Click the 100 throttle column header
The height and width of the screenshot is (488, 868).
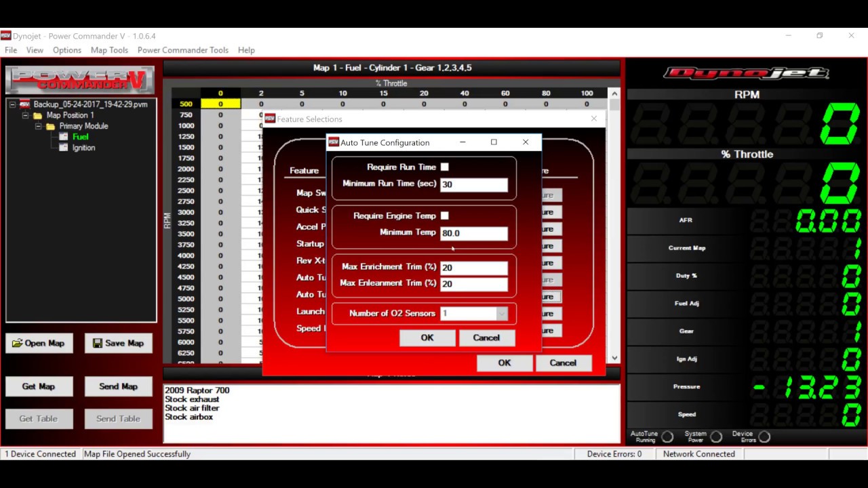(587, 93)
